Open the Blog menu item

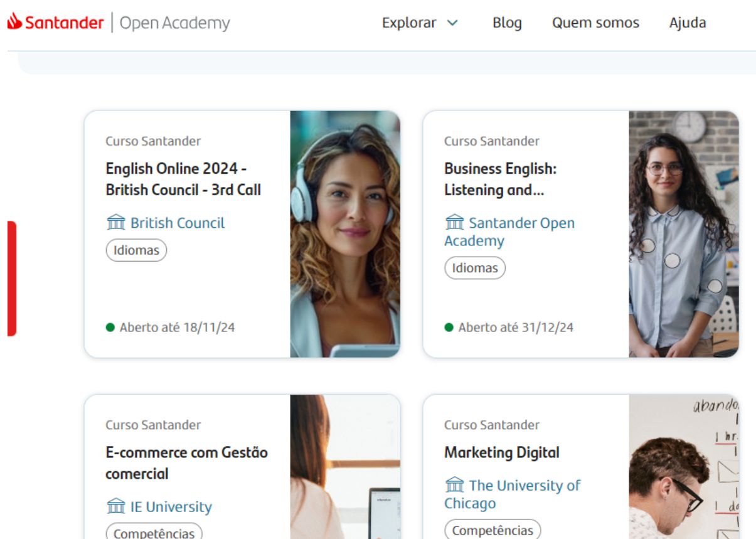coord(507,23)
